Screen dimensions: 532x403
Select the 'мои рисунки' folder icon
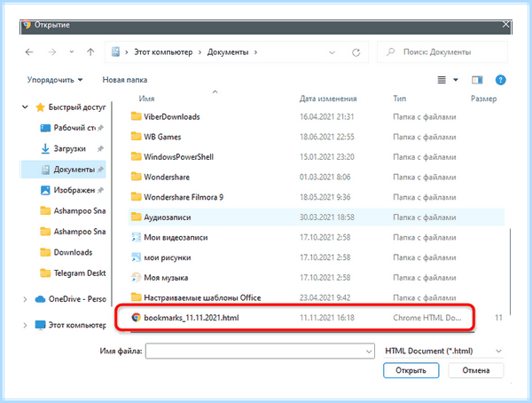[x=136, y=257]
